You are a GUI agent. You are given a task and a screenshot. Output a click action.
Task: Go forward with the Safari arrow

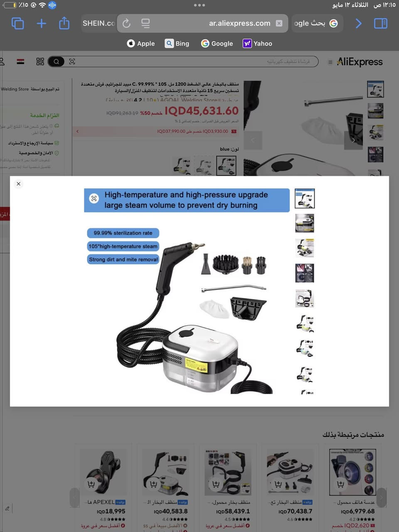coord(358,23)
